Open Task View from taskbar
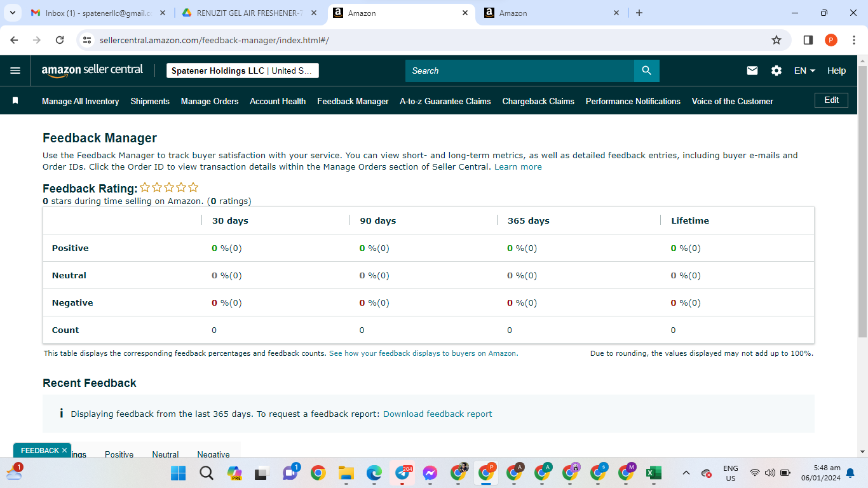The height and width of the screenshot is (488, 868). point(261,473)
